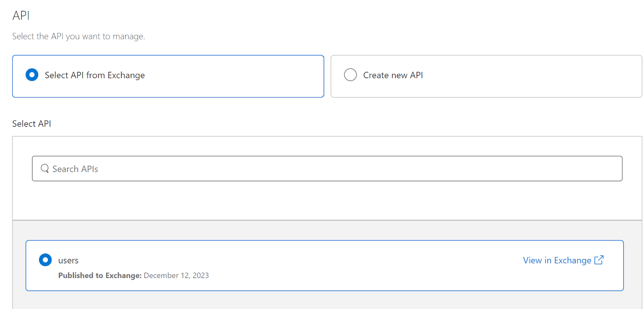Select the 'Select API from Exchange' radio button
This screenshot has width=644, height=309.
coord(32,75)
